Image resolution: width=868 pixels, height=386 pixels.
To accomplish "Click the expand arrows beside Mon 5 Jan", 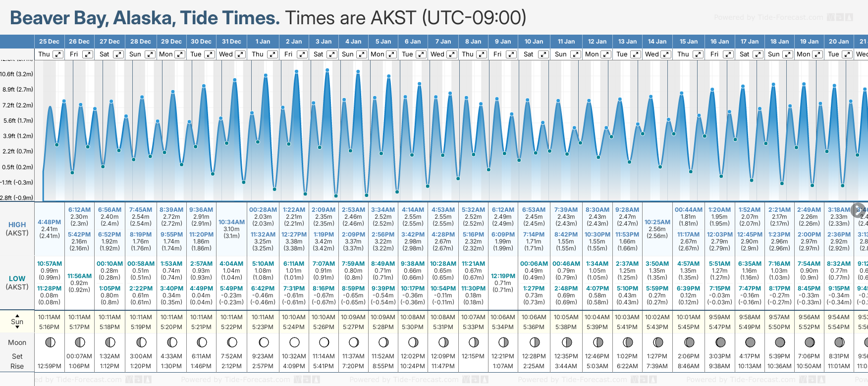I will (391, 54).
